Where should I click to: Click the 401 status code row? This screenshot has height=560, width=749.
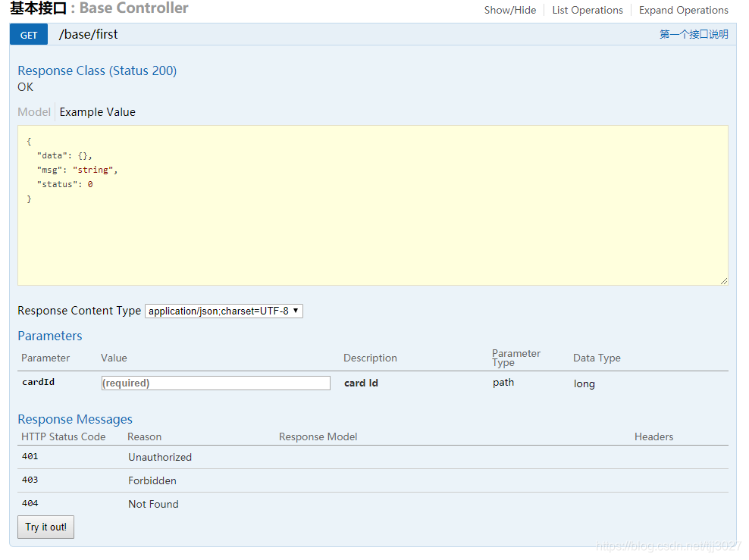pyautogui.click(x=372, y=457)
